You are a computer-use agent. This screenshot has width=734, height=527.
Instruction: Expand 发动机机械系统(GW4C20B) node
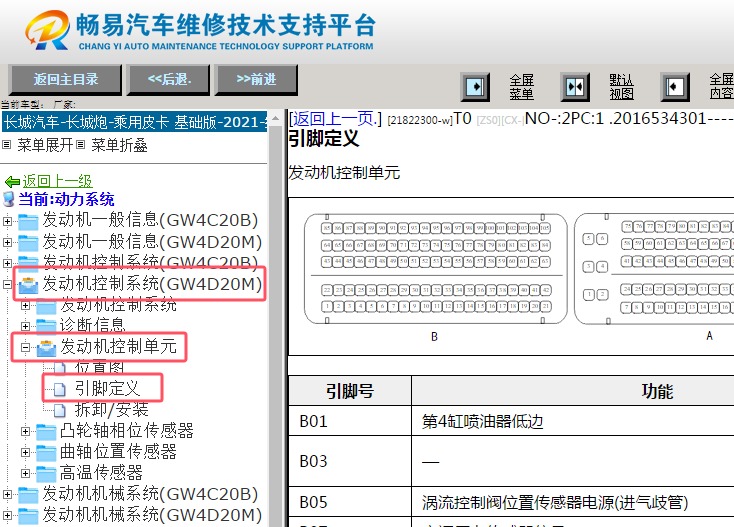point(7,494)
